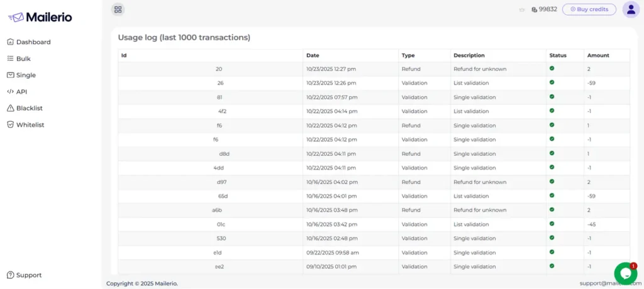Click green status check in row 4dd
Image resolution: width=644 pixels, height=289 pixels.
click(552, 167)
